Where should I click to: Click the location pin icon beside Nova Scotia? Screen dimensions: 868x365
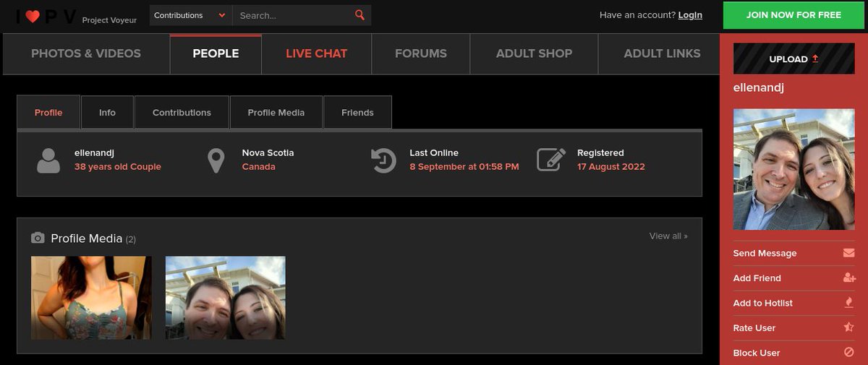(216, 160)
